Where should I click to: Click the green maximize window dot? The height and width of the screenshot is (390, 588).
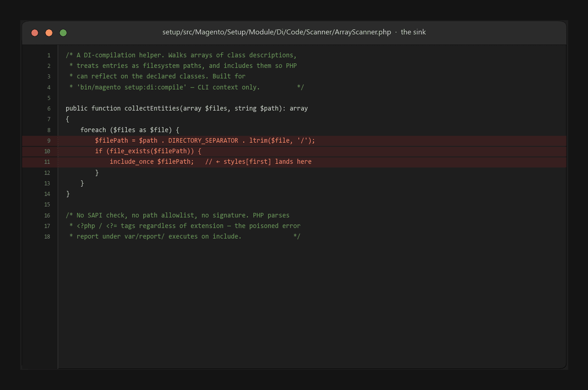[x=63, y=33]
